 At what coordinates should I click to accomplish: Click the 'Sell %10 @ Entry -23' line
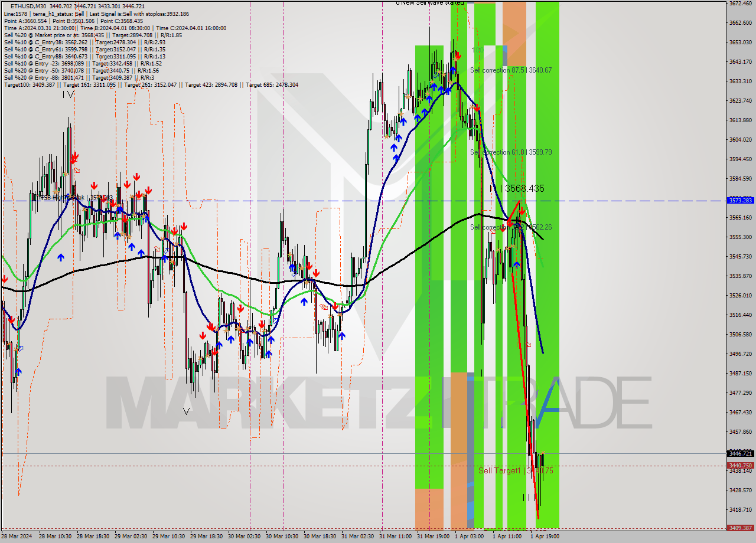tap(83, 63)
